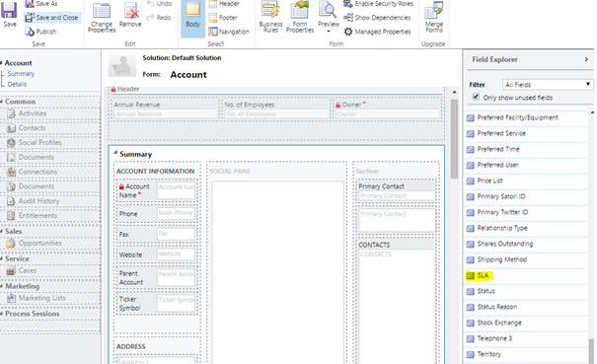Select the Opportunities navigation item
597x364 pixels.
pos(34,243)
